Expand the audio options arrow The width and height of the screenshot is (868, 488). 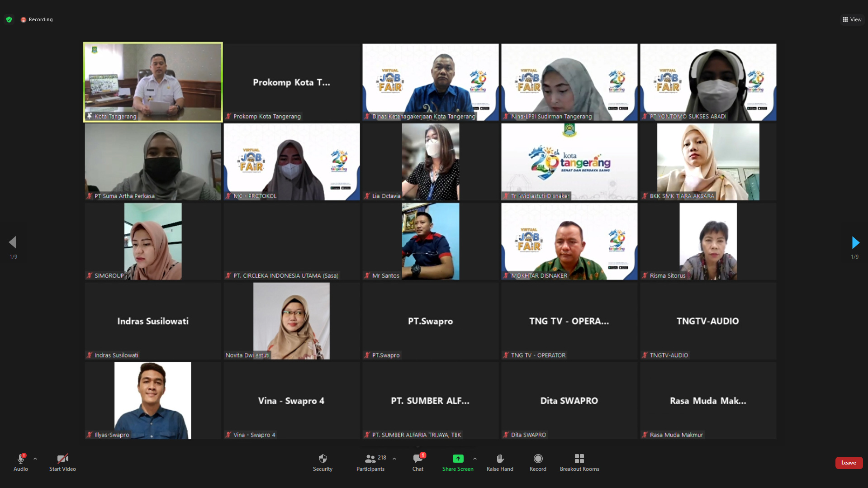click(x=35, y=459)
